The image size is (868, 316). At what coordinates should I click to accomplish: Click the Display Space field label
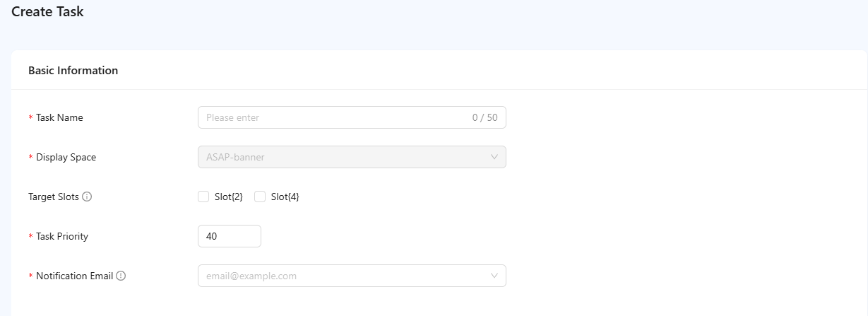click(x=66, y=158)
